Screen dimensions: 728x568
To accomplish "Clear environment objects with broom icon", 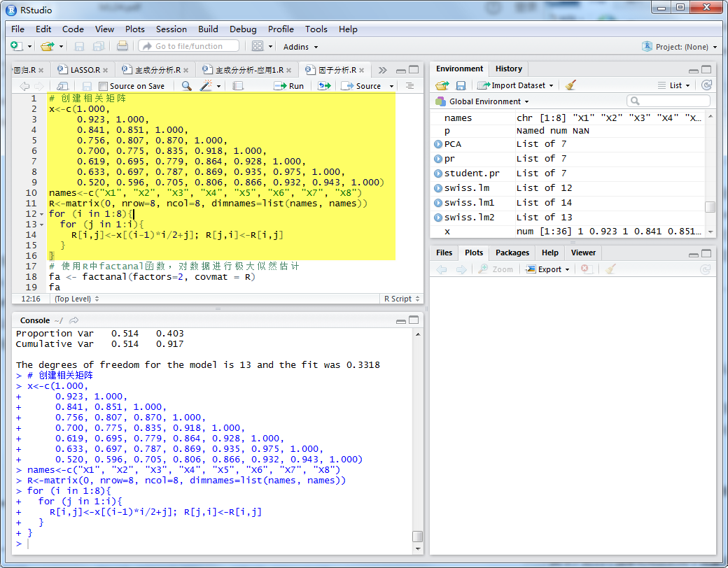I will 570,85.
